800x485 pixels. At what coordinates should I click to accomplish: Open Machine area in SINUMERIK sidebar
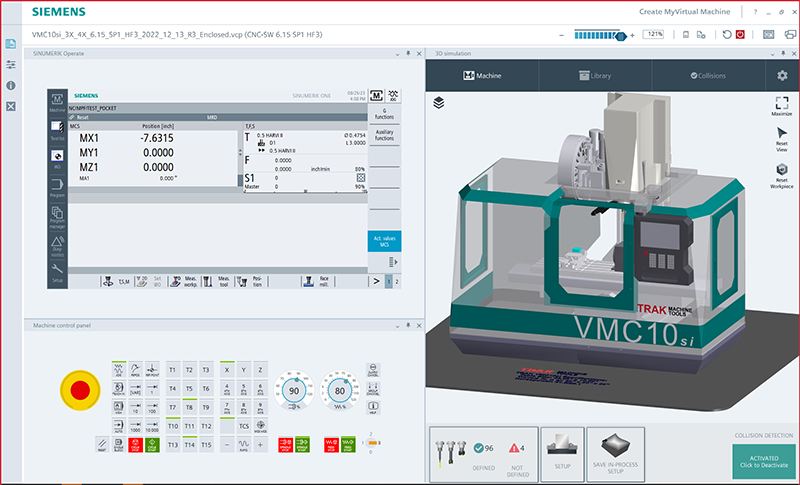click(x=57, y=102)
